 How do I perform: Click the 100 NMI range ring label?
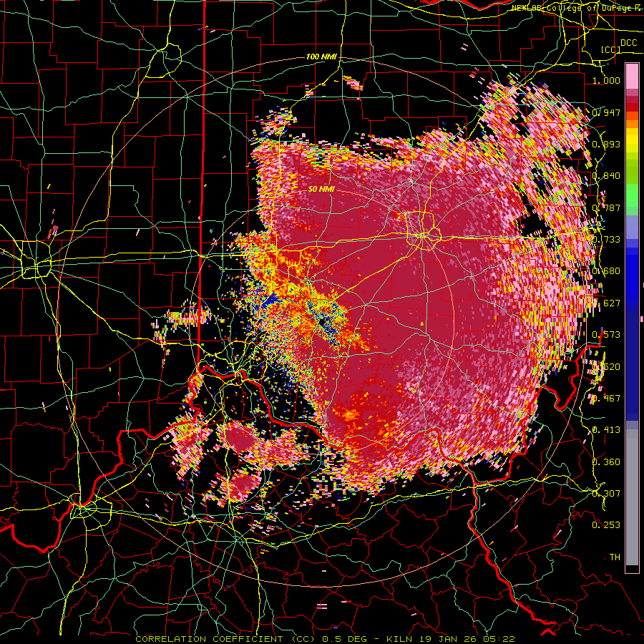(x=321, y=57)
